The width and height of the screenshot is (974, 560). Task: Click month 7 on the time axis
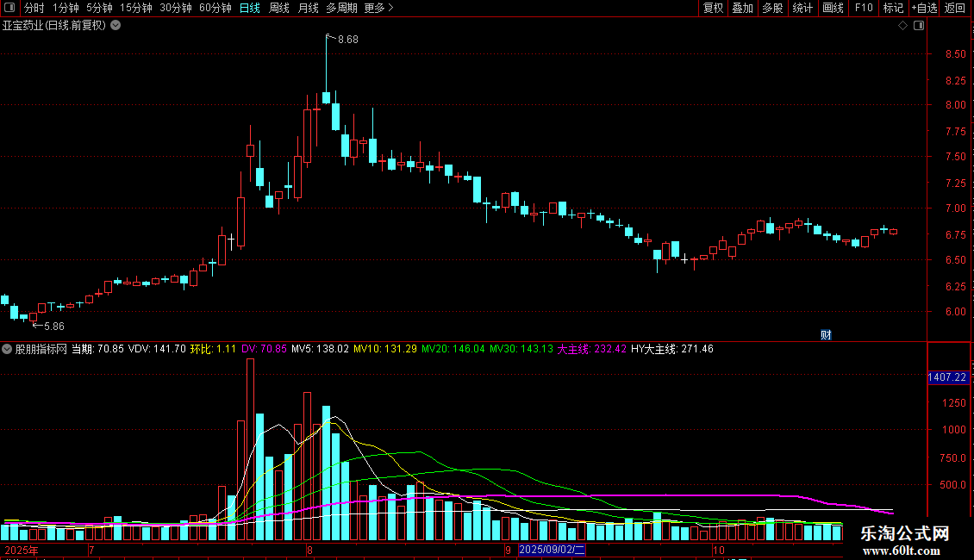[91, 551]
